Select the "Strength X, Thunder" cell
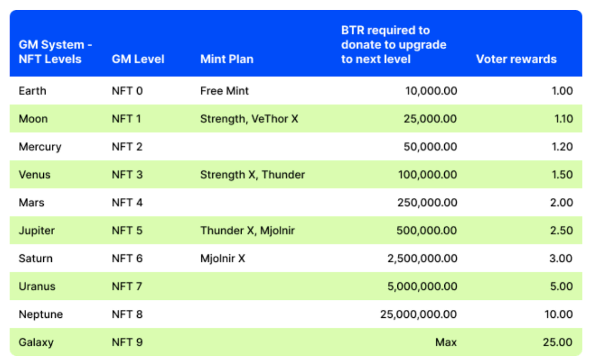 coord(252,175)
